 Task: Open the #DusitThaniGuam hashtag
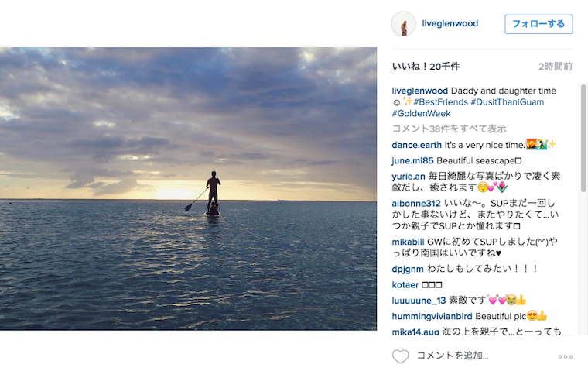coord(508,102)
